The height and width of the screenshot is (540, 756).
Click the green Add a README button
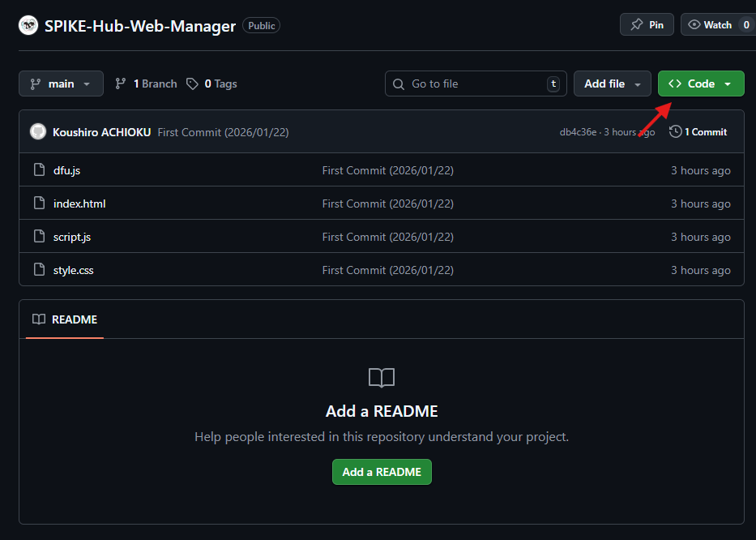[382, 472]
